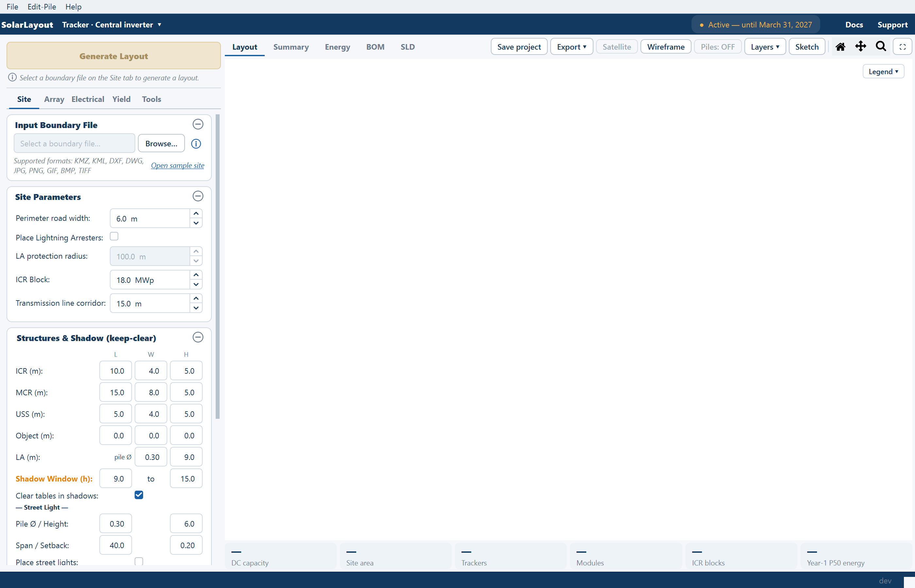This screenshot has width=915, height=588.
Task: Toggle fullscreen canvas icon
Action: [902, 47]
